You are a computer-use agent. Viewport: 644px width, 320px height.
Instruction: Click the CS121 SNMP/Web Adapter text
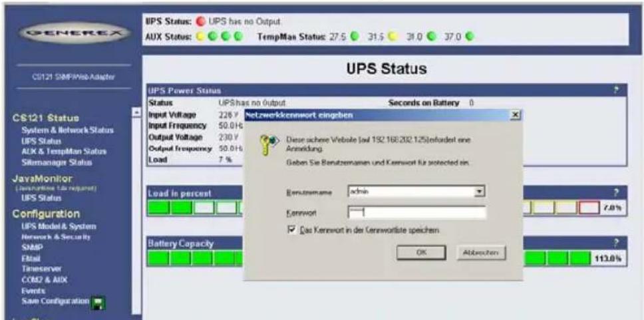coord(73,77)
